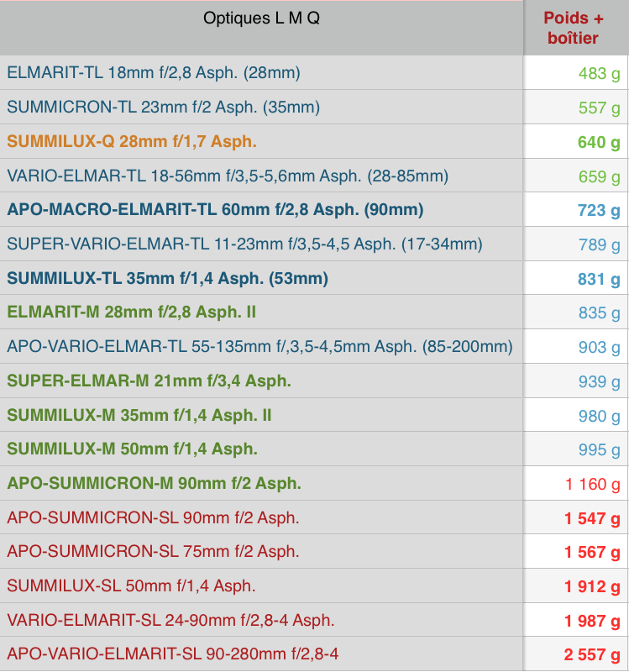The width and height of the screenshot is (629, 672).
Task: Click ELMARIT-M 28mm f/2,8 Asph. II
Action: 132,312
